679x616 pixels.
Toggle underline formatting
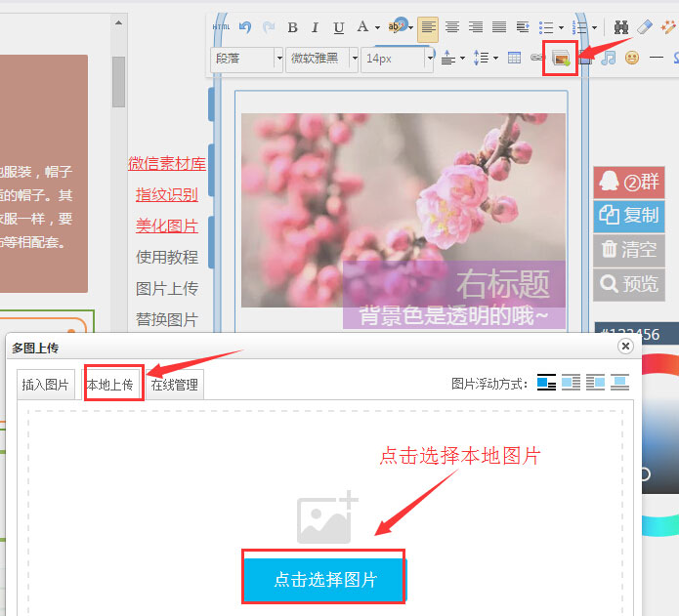click(x=339, y=27)
